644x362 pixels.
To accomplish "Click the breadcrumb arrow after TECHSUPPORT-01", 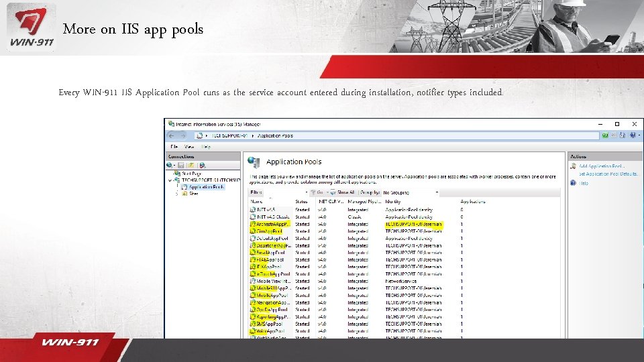I will (x=253, y=136).
